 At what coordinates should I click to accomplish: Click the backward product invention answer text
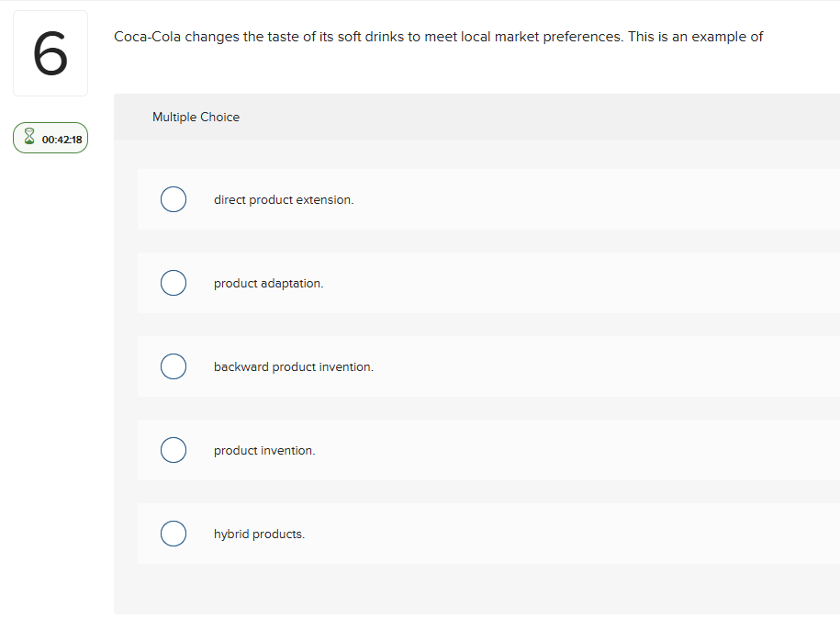click(293, 366)
